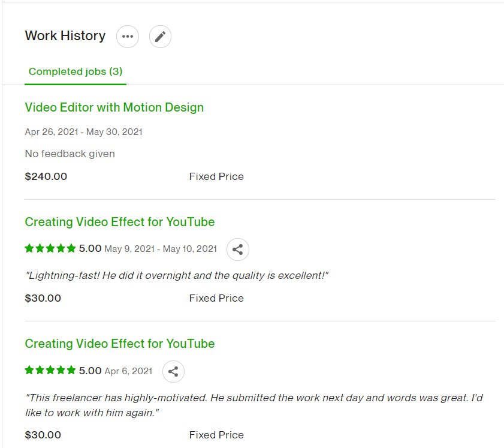Click the Apr 6, 2021 date text
504x448 pixels.
point(128,371)
